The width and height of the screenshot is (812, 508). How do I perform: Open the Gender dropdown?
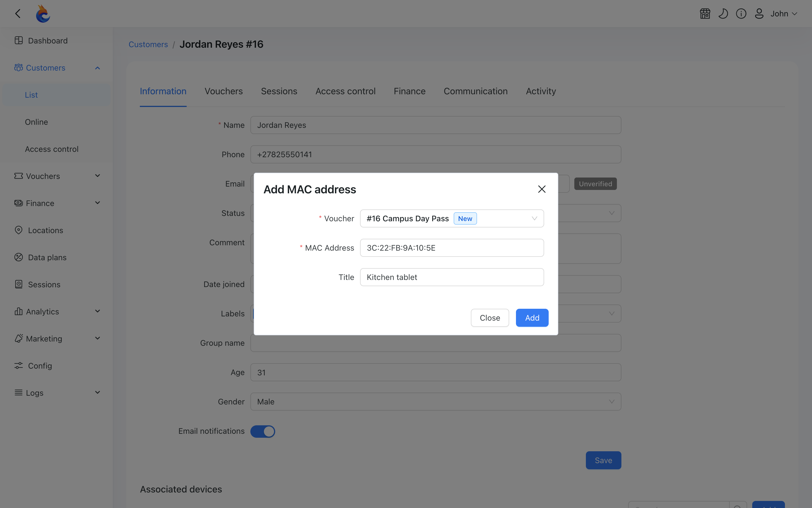click(436, 402)
